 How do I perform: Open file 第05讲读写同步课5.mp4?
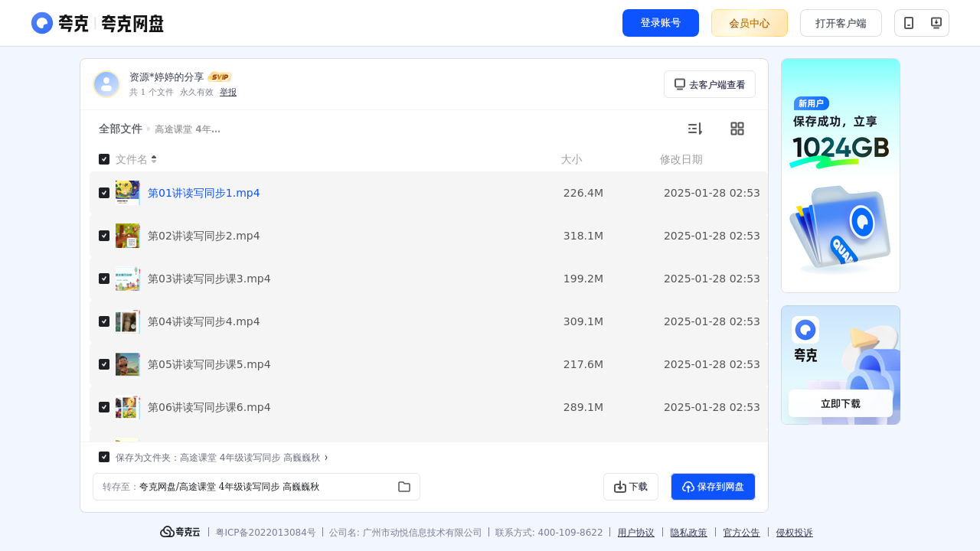point(209,364)
